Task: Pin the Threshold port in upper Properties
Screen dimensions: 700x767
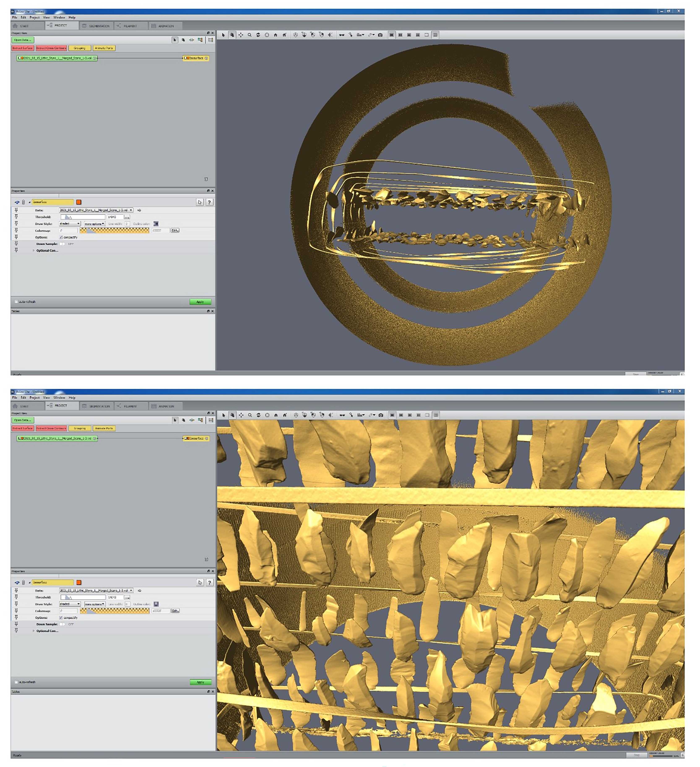Action: (x=16, y=217)
